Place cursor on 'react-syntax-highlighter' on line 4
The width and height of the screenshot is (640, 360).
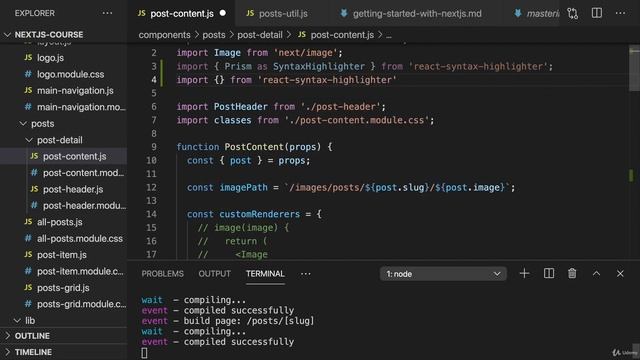[x=327, y=80]
